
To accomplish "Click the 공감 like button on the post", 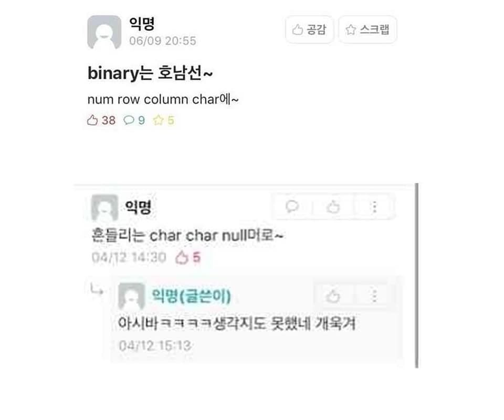I will click(x=309, y=29).
